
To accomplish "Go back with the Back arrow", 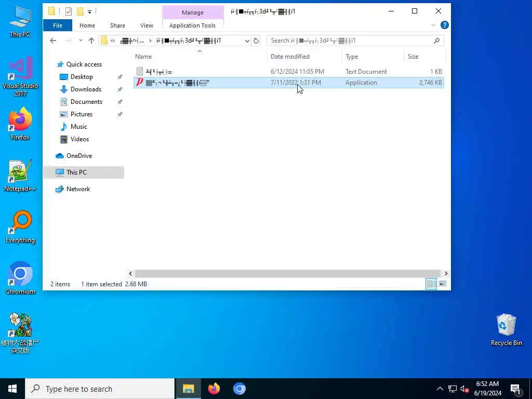I will [x=53, y=41].
